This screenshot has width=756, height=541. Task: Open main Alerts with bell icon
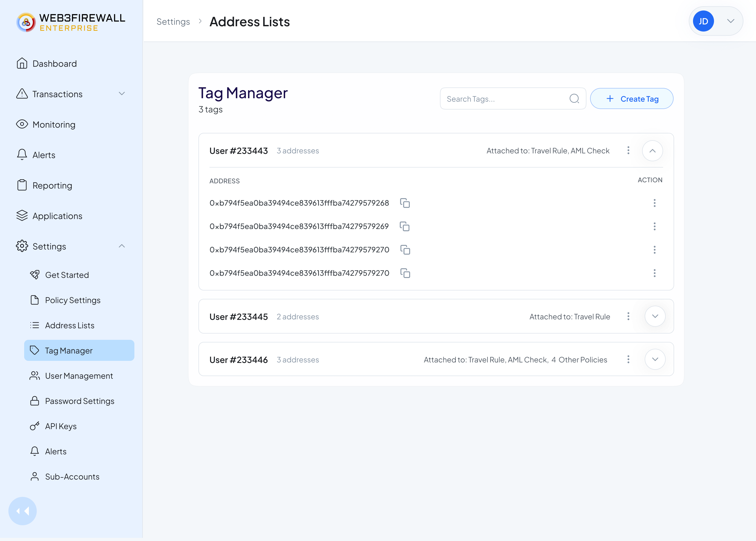[36, 155]
